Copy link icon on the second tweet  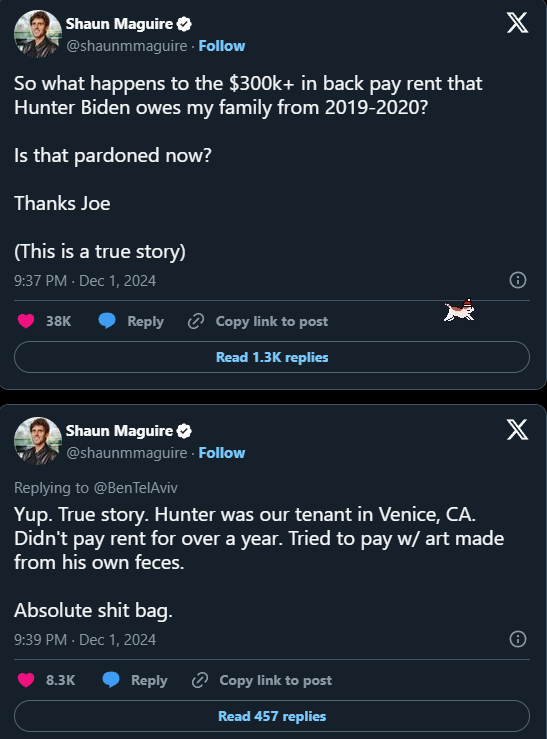click(x=199, y=680)
